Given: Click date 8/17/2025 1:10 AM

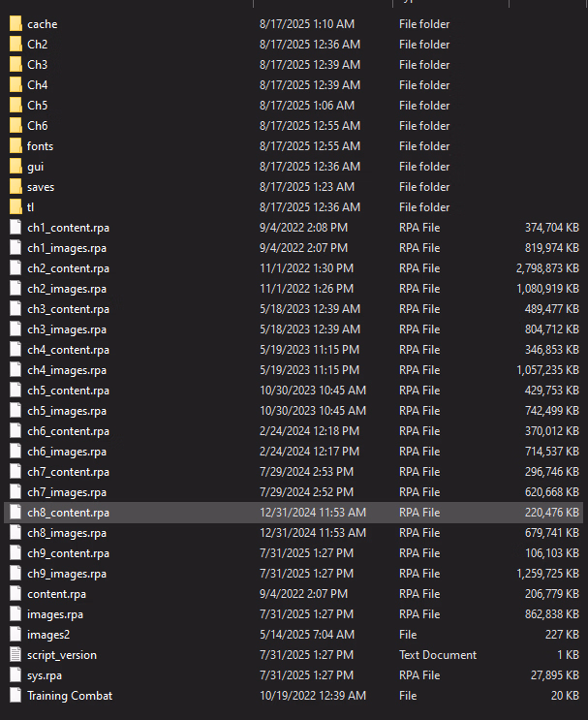Looking at the screenshot, I should [x=307, y=24].
